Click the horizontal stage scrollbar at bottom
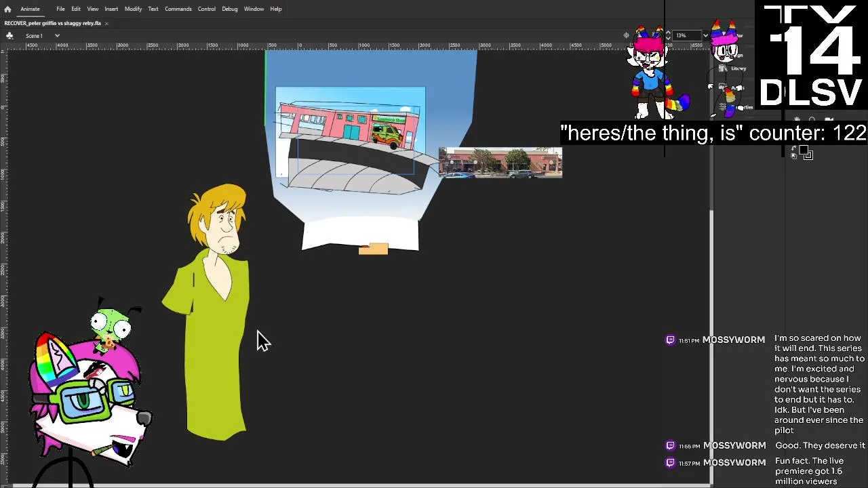868x488 pixels. click(x=359, y=485)
